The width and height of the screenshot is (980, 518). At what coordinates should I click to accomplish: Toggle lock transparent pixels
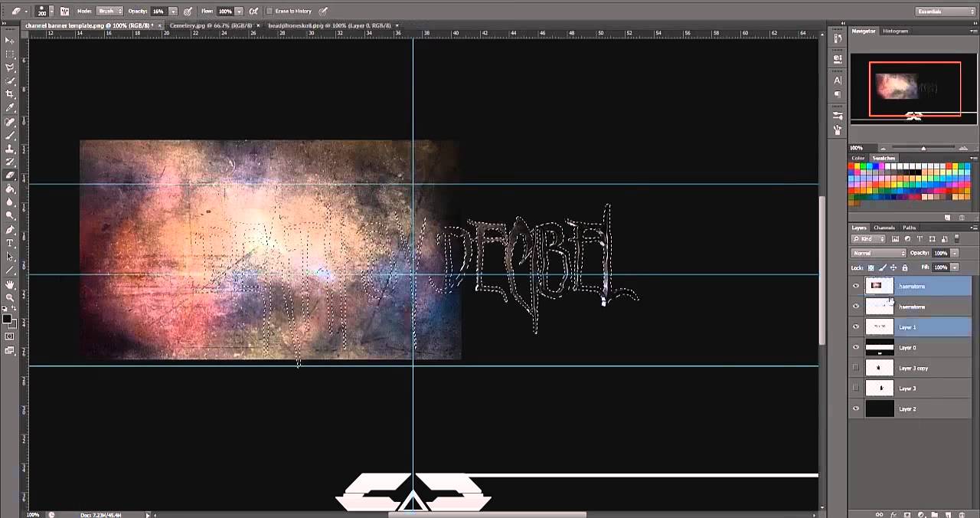point(871,267)
